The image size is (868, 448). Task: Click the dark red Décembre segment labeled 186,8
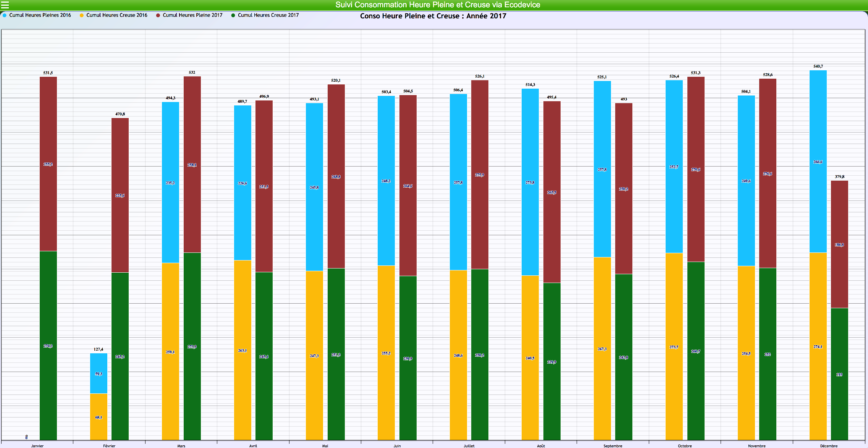(x=839, y=244)
